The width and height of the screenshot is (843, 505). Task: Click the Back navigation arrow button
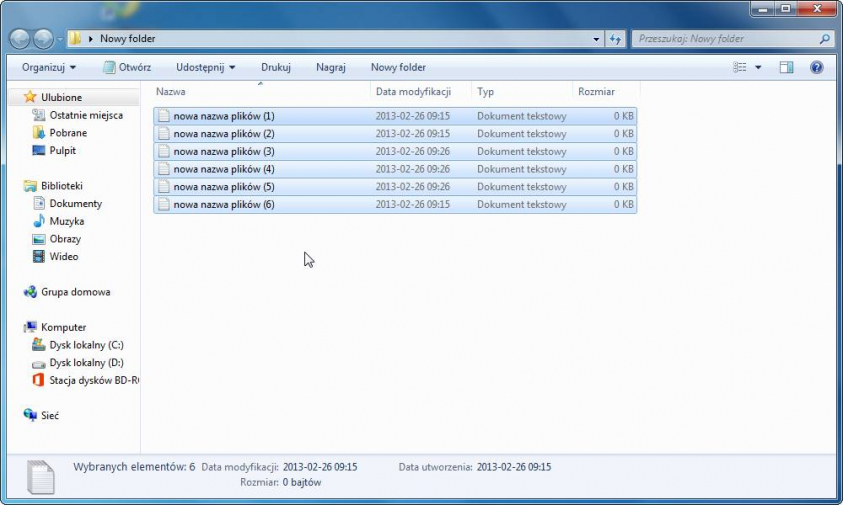[20, 39]
